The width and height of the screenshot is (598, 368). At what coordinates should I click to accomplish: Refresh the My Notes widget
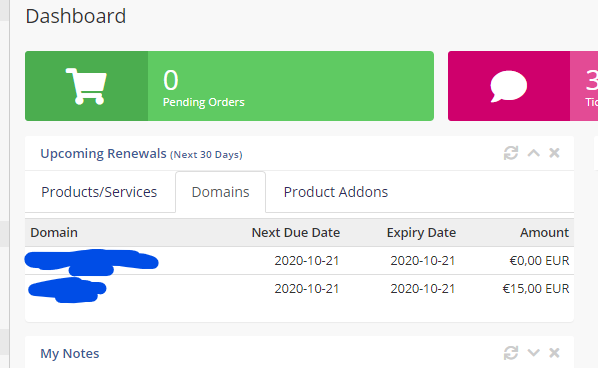(x=511, y=353)
